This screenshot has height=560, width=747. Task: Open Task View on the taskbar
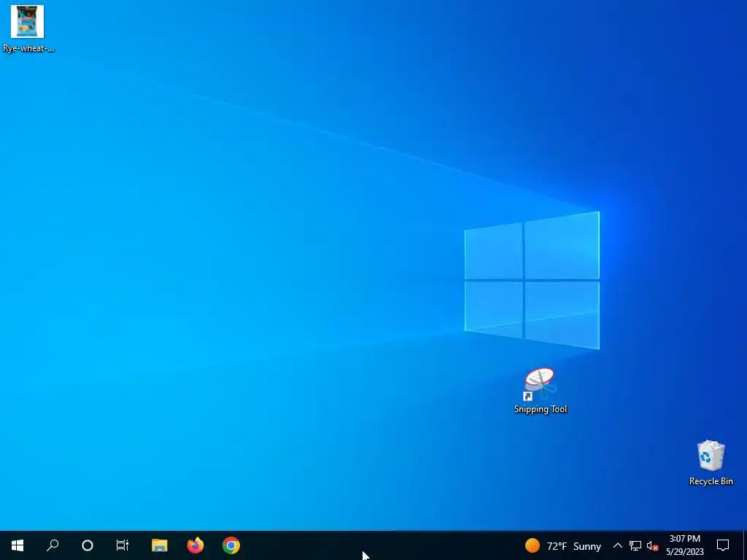pyautogui.click(x=123, y=545)
